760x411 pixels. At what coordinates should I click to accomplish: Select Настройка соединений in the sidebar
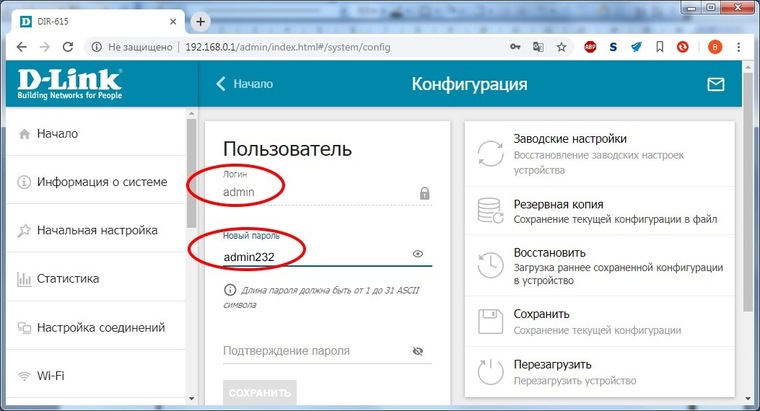click(x=100, y=327)
